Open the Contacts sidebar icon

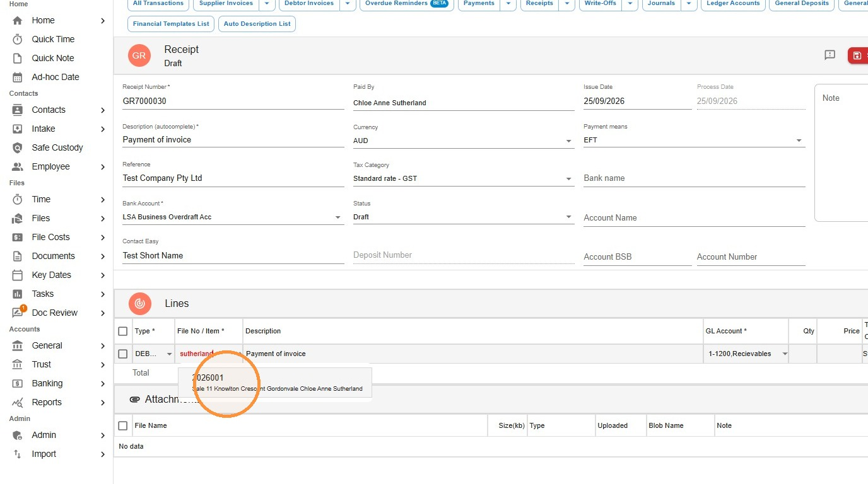pos(18,110)
